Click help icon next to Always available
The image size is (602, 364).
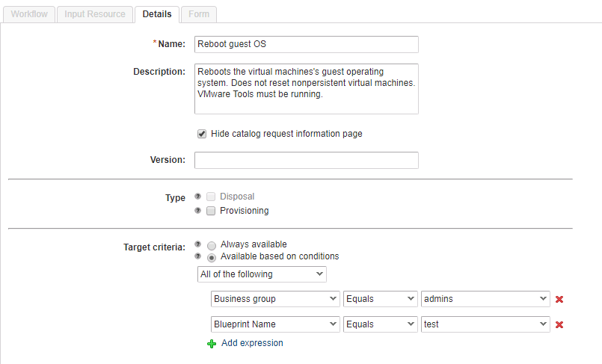pyautogui.click(x=197, y=244)
